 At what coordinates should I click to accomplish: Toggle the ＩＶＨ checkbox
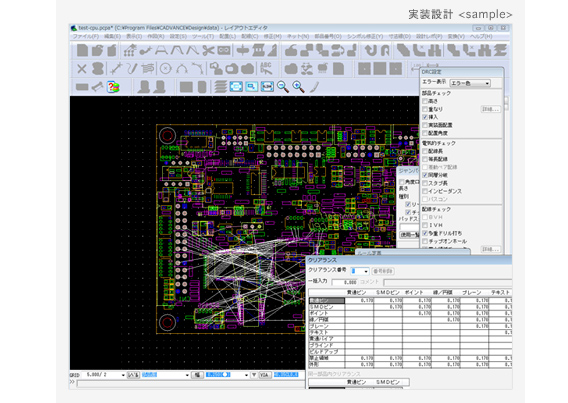point(425,225)
